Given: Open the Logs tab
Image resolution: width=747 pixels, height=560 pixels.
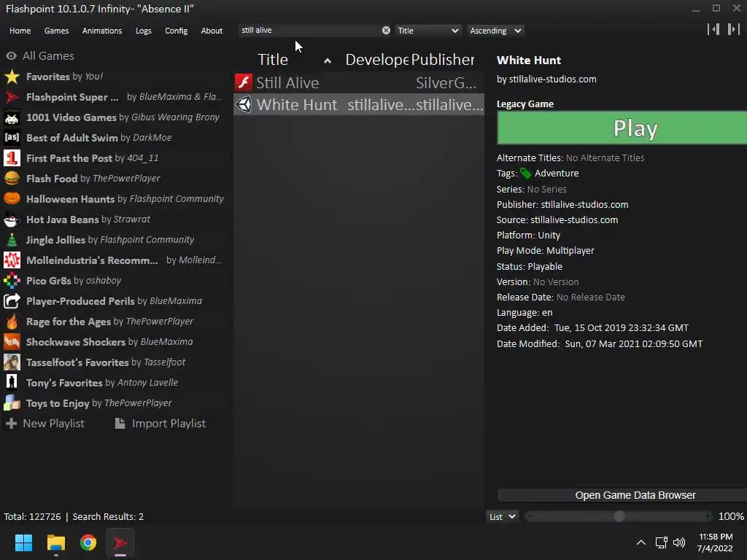Looking at the screenshot, I should coord(144,31).
